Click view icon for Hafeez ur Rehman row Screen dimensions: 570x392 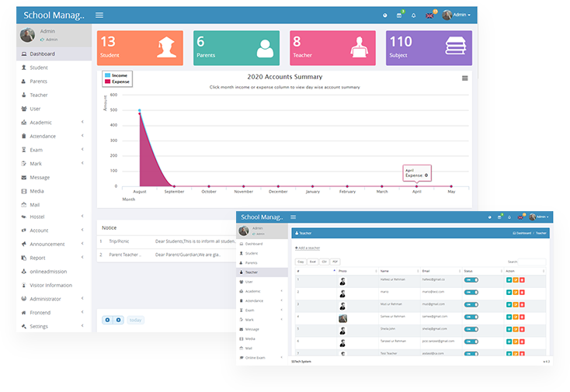pos(509,280)
